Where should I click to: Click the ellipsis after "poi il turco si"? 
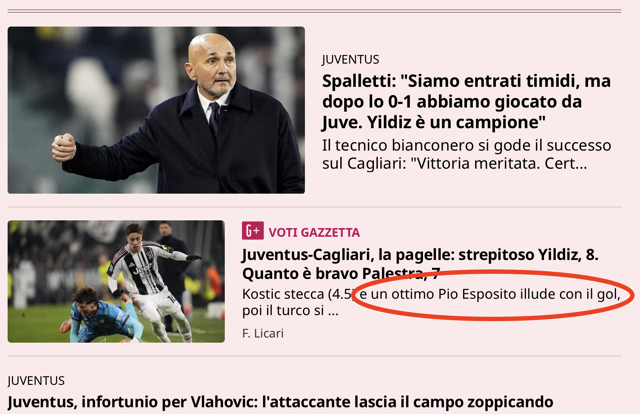(x=333, y=311)
